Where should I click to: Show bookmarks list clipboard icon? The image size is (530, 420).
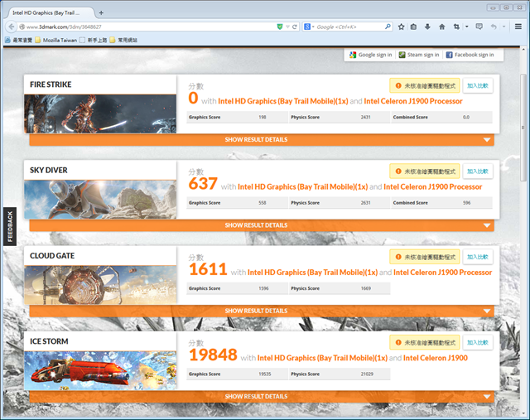click(413, 27)
